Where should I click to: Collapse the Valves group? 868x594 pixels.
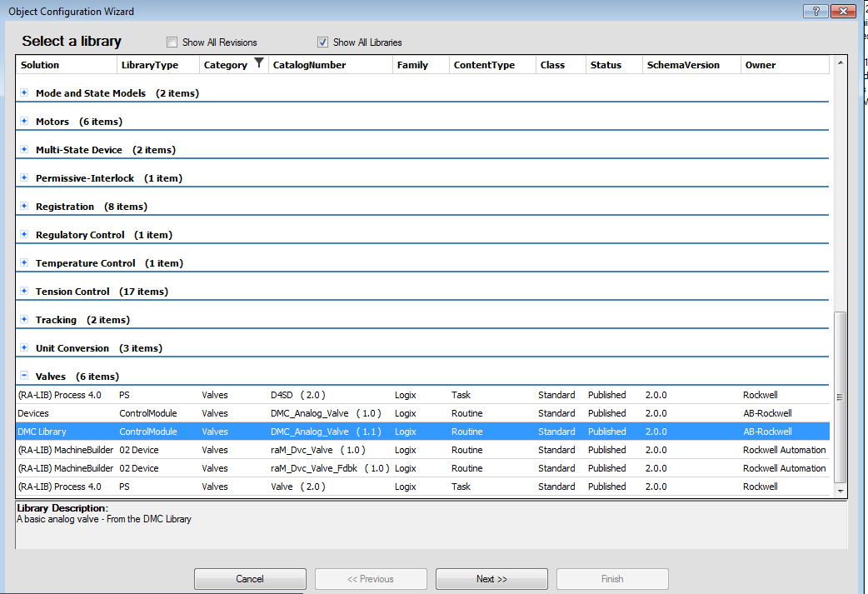(24, 376)
